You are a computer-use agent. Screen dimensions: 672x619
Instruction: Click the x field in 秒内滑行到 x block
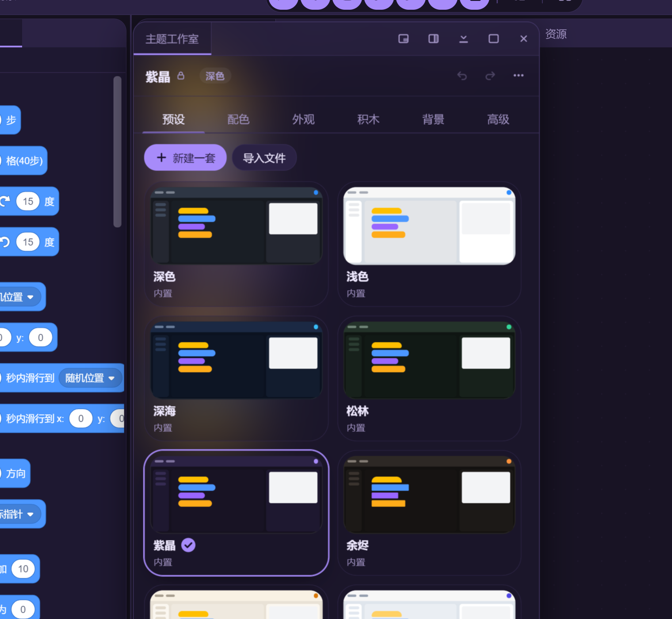(81, 419)
